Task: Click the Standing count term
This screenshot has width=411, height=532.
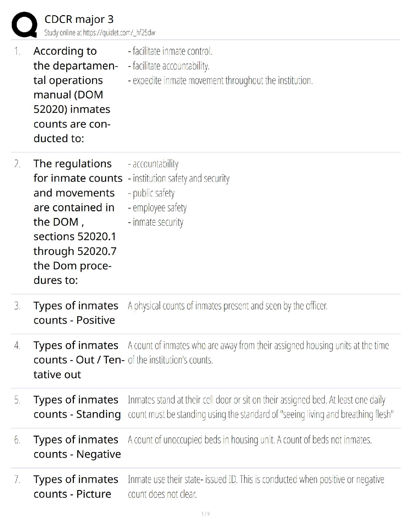Action: (77, 407)
